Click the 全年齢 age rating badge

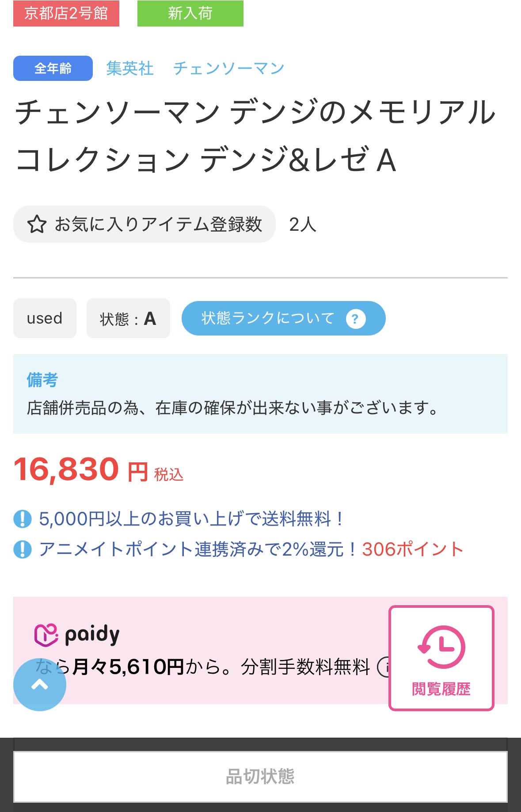(53, 69)
